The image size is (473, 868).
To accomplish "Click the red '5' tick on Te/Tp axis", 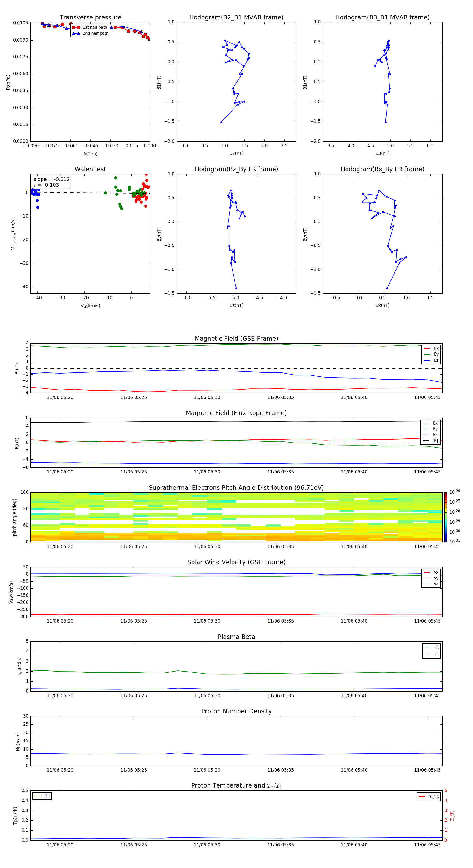I will point(446,790).
